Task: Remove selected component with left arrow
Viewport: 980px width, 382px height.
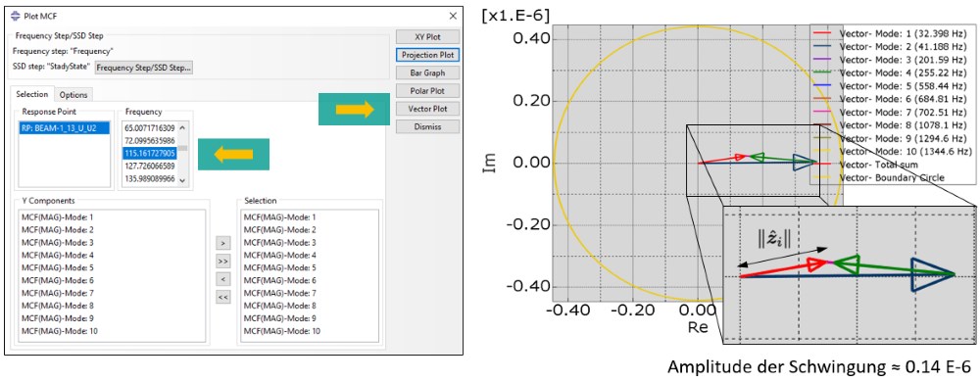Action: 223,279
